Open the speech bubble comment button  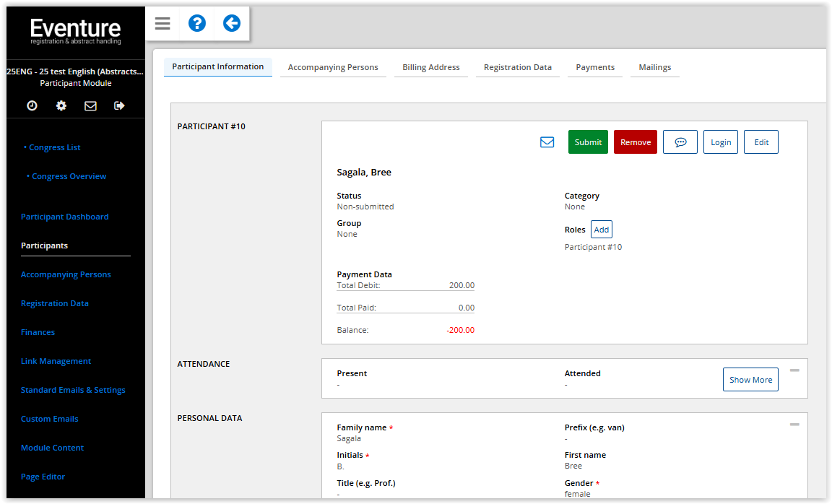pos(680,142)
